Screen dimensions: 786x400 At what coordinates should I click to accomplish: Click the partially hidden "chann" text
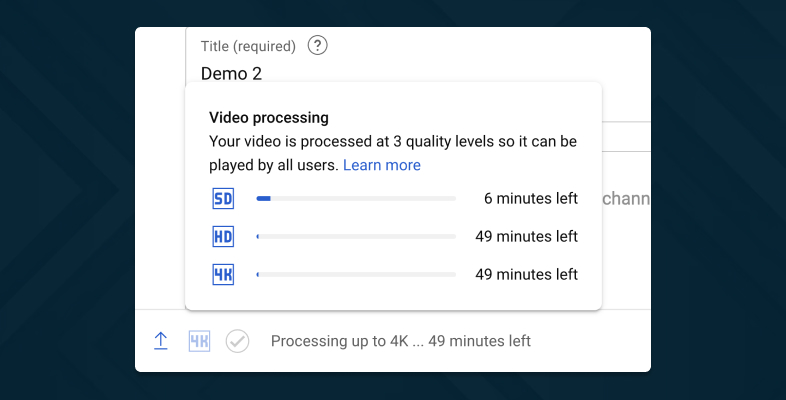626,199
